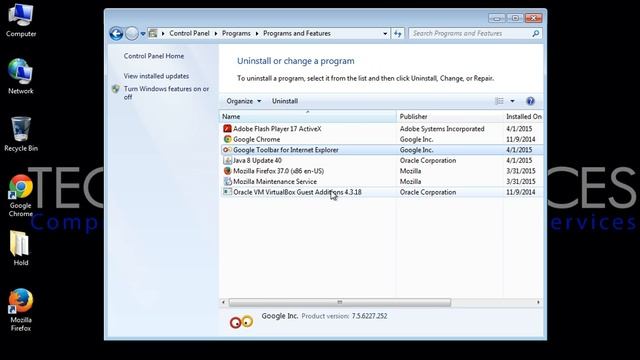Expand the view options dropdown arrow

(x=512, y=101)
